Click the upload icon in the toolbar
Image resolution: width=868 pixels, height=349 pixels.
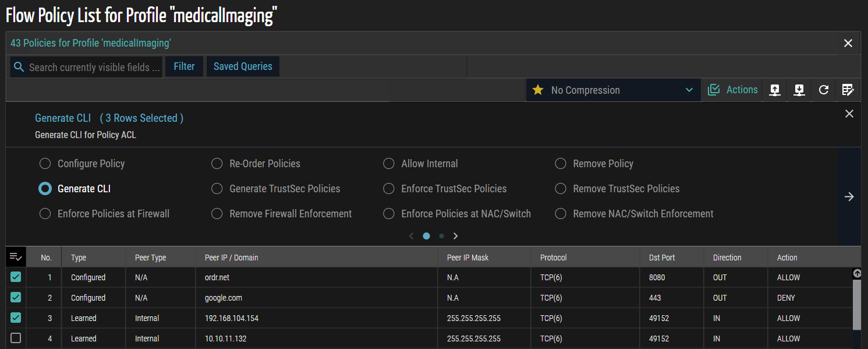775,90
